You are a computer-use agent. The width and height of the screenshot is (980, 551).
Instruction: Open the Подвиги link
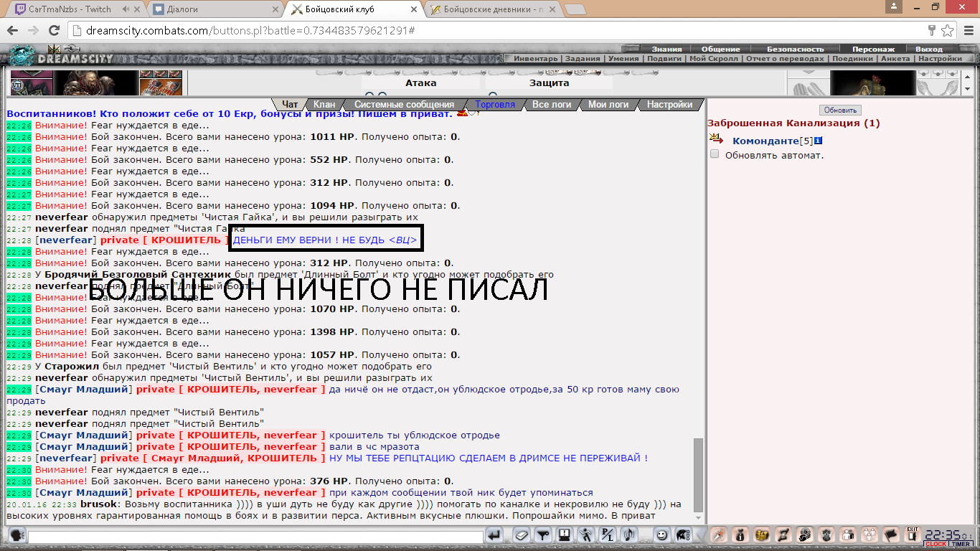(x=664, y=59)
